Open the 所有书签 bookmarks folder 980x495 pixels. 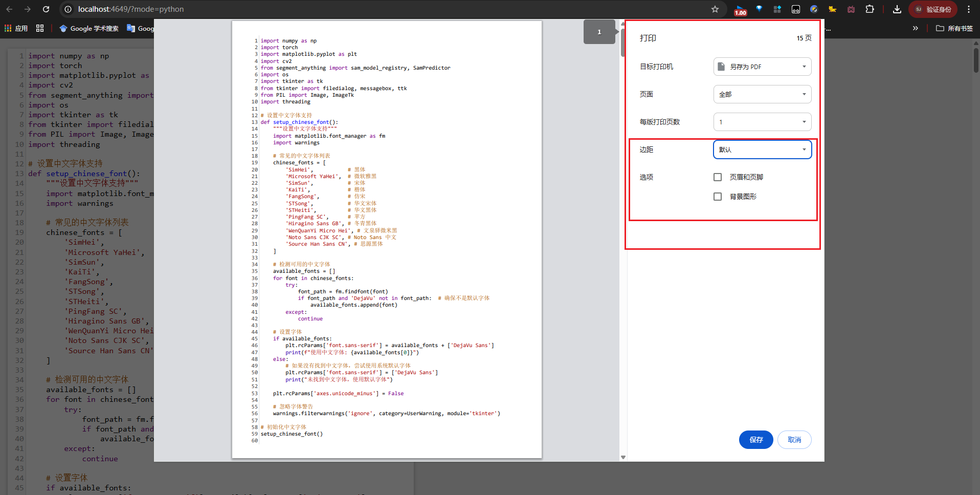pos(954,29)
